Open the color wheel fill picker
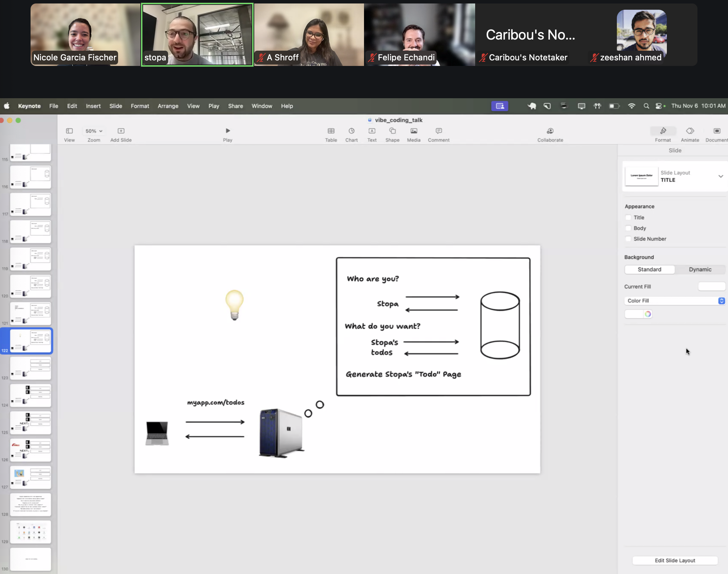 coord(647,314)
